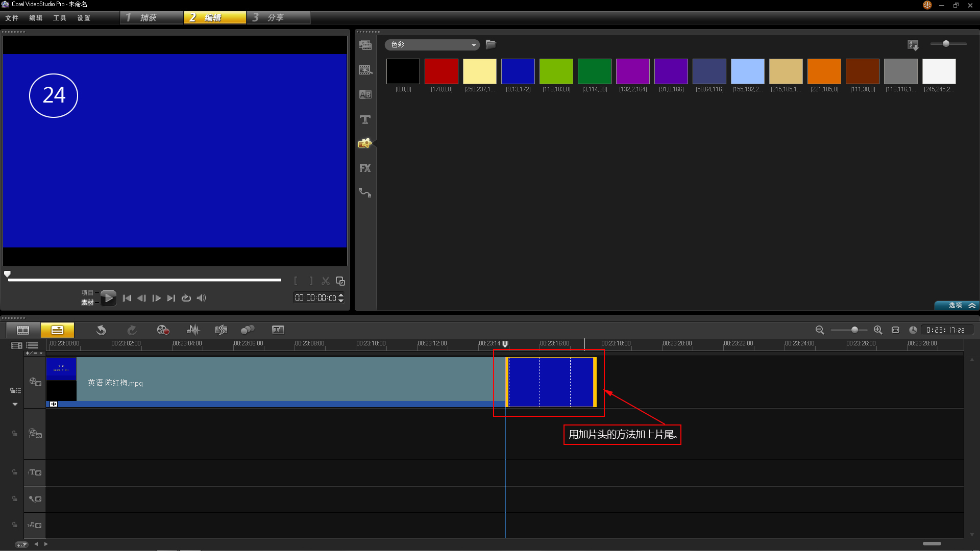Switch to Storyboard view
Screen dimensions: 980x551
click(23, 330)
